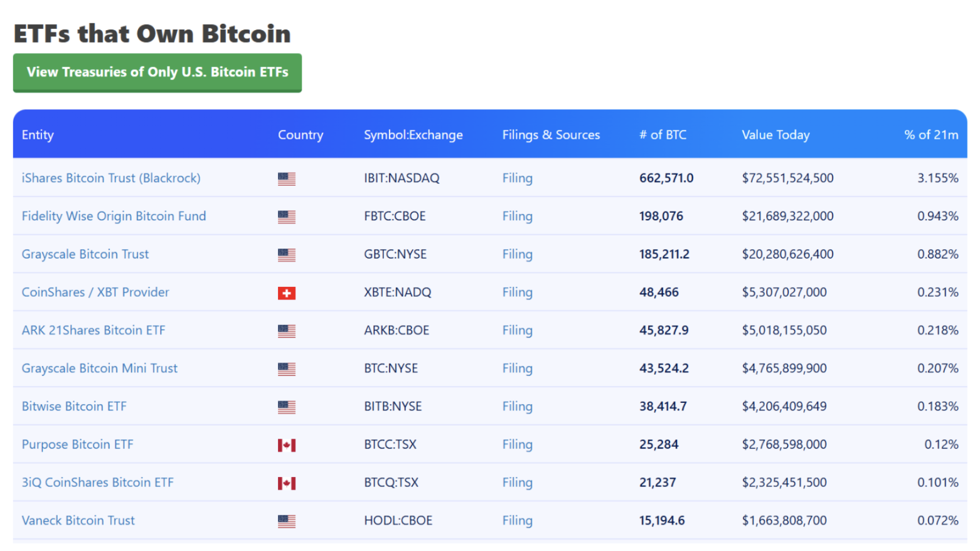Open Filing link for BITB:NYSE
This screenshot has width=980, height=551.
click(518, 407)
